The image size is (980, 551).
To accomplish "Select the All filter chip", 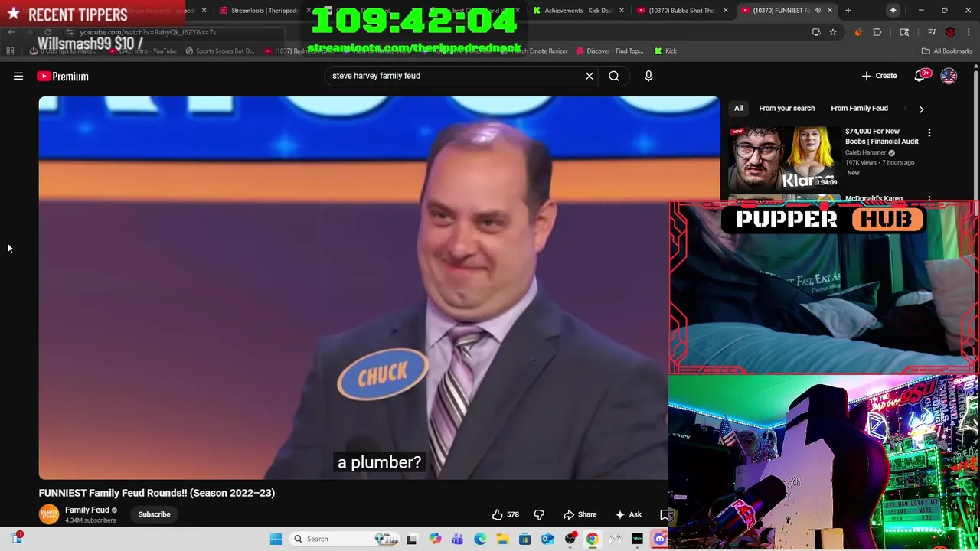I will point(738,108).
